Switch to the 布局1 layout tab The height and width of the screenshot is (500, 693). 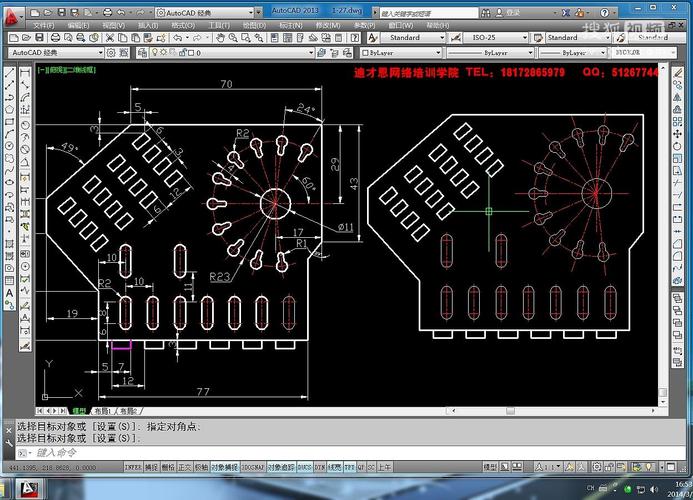[103, 411]
